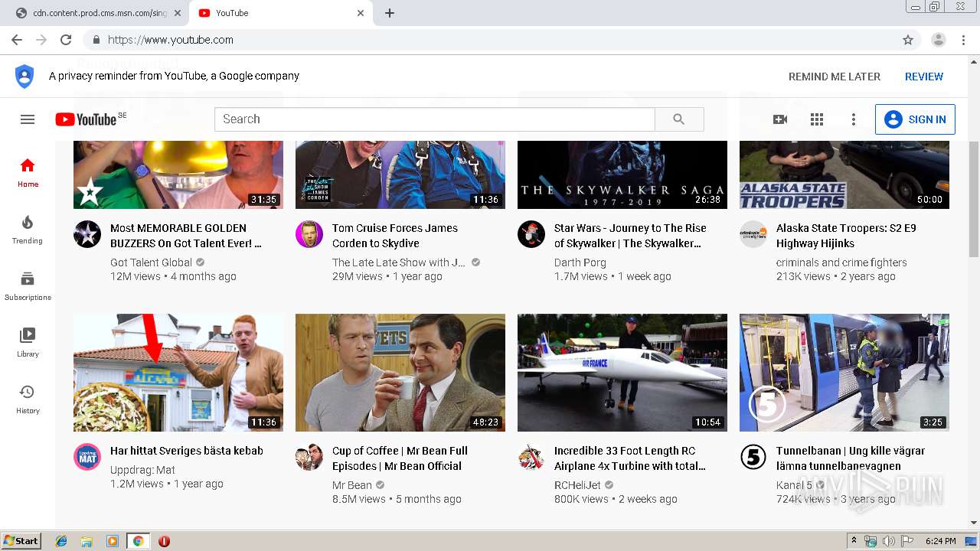
Task: Open the Windows Start menu
Action: tap(21, 541)
